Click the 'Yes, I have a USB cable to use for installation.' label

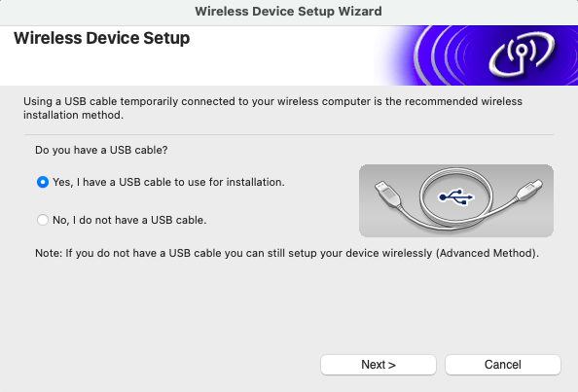click(x=168, y=182)
